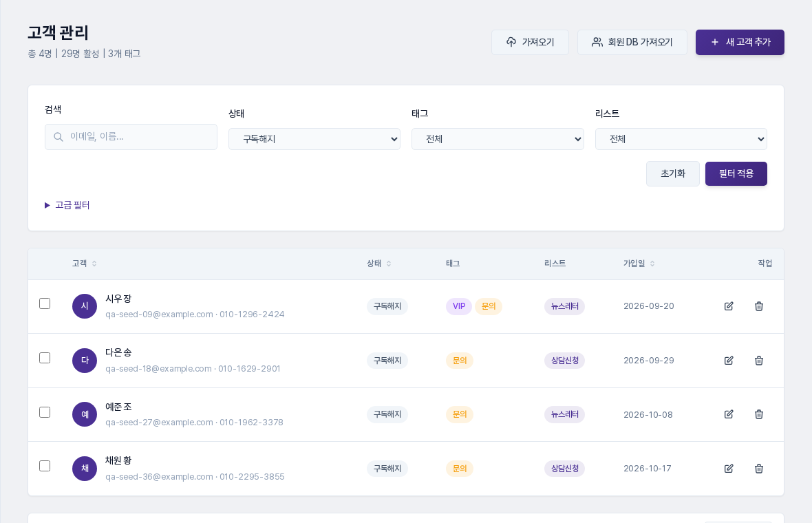Delete 채원 황 with trash icon
The width and height of the screenshot is (812, 523).
click(x=758, y=469)
